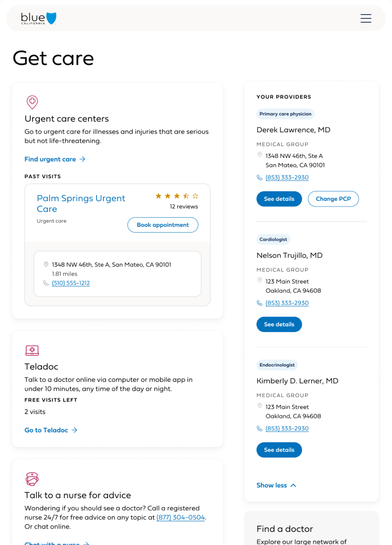The height and width of the screenshot is (545, 392).
Task: Select the Cardiologist tag
Action: click(273, 239)
